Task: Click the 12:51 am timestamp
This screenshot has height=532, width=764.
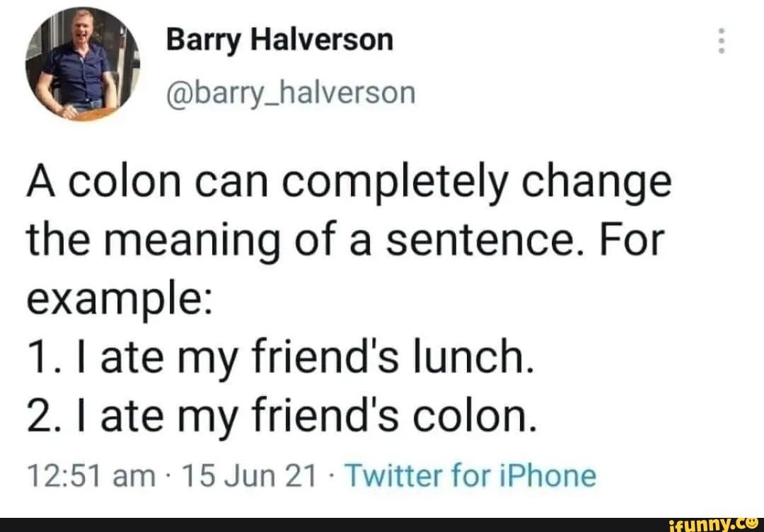Action: [91, 476]
